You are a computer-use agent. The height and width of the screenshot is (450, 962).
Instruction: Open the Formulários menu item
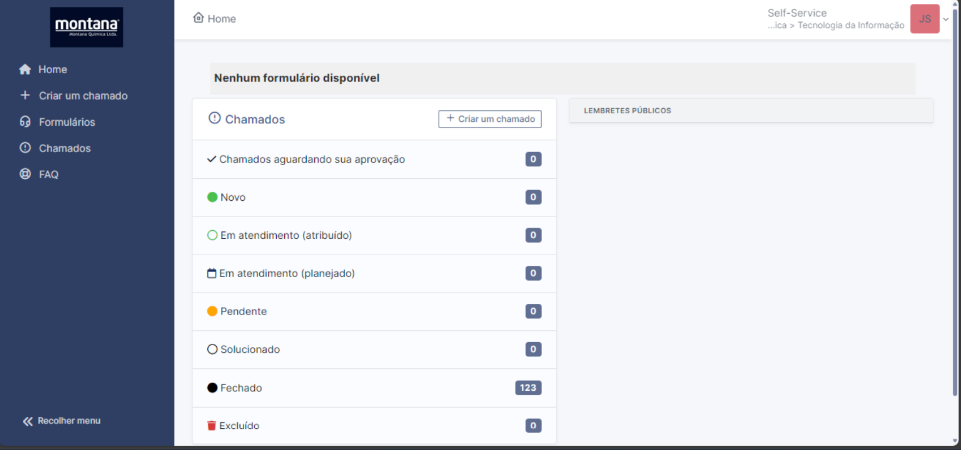tap(67, 122)
